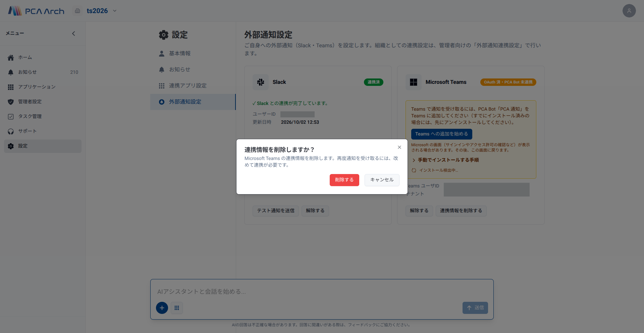Viewport: 644px width, 333px height.
Task: Collapse the メニュー sidebar with the chevron
Action: [73, 34]
